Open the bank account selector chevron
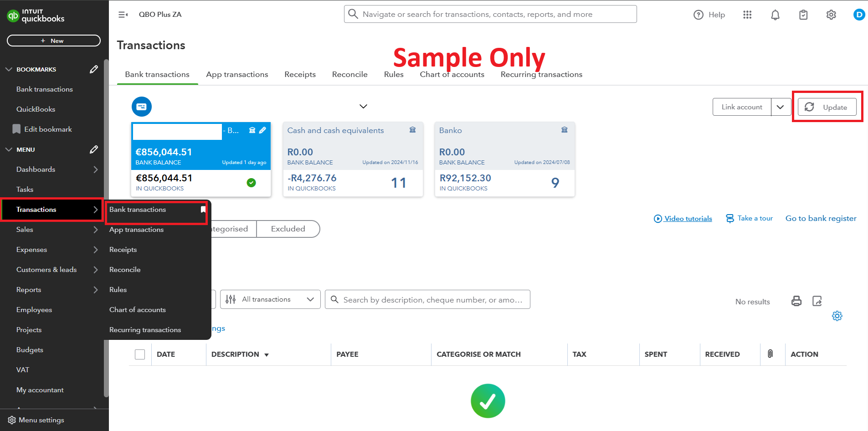Viewport: 868px width, 431px height. point(363,107)
